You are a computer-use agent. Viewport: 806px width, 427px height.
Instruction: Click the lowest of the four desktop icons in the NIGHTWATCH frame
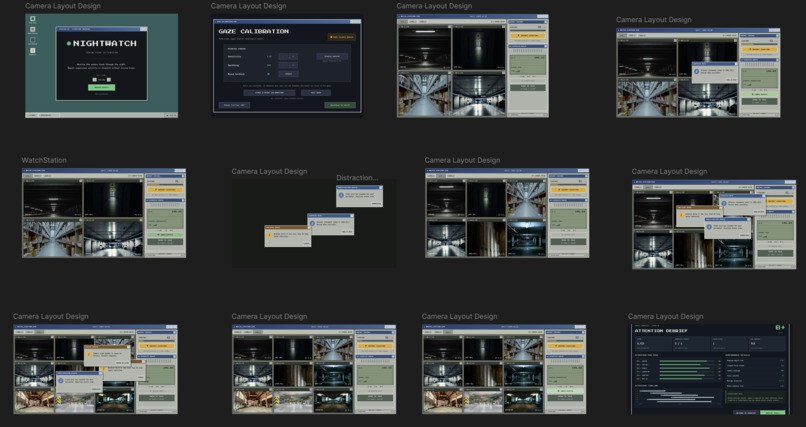click(x=33, y=51)
